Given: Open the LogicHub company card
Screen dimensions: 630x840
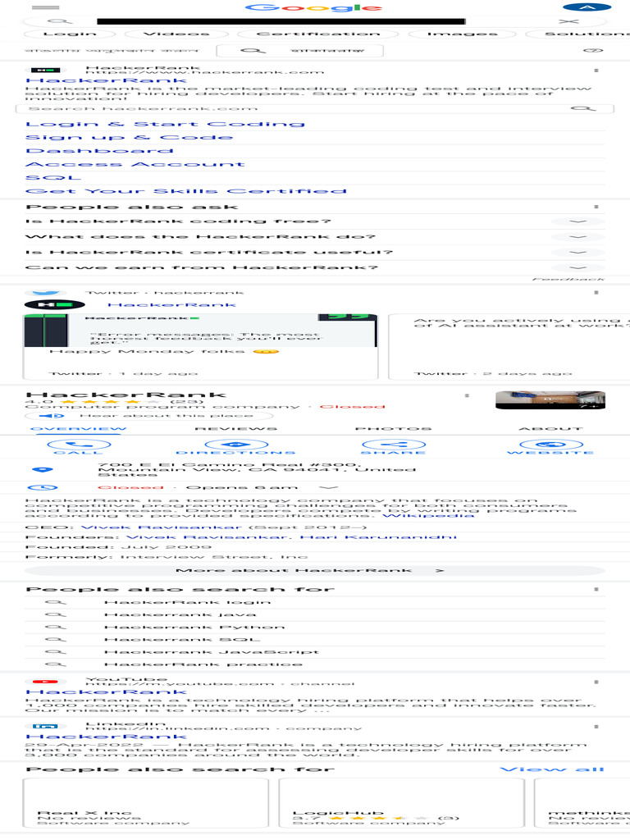Looking at the screenshot, I should (x=401, y=803).
